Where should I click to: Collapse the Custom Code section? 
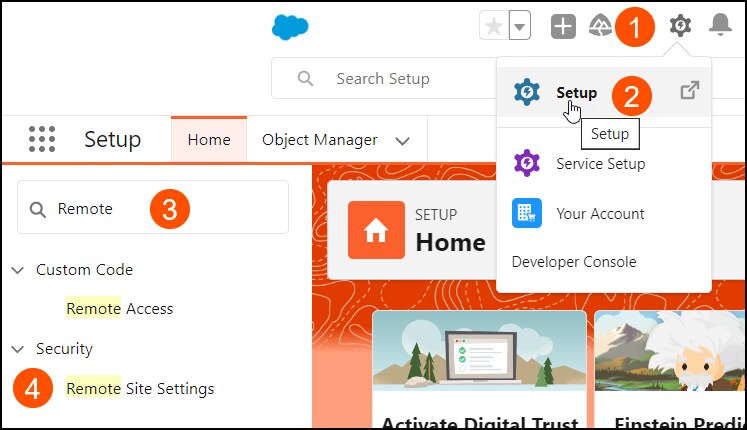[18, 270]
